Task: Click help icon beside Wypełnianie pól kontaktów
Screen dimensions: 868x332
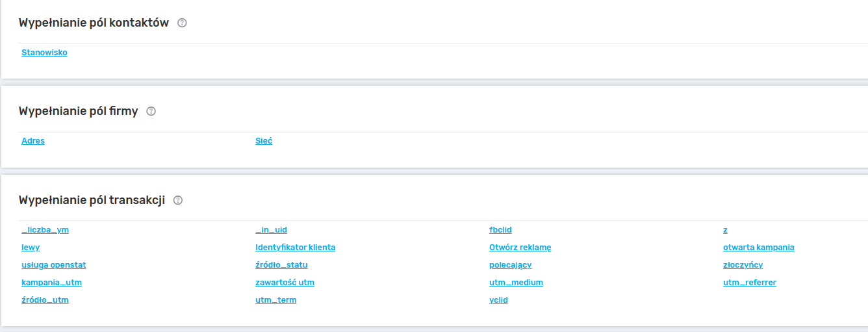Action: coord(182,23)
